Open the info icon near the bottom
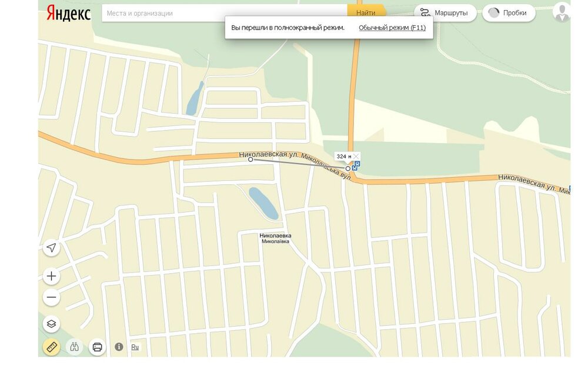Screen dimensions: 588x368 point(119,347)
